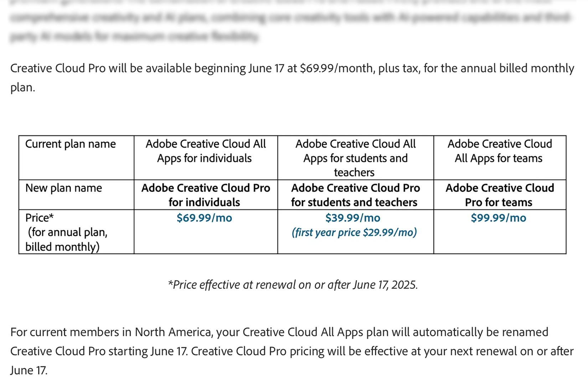Click the $99.99/mo teams price

point(498,218)
